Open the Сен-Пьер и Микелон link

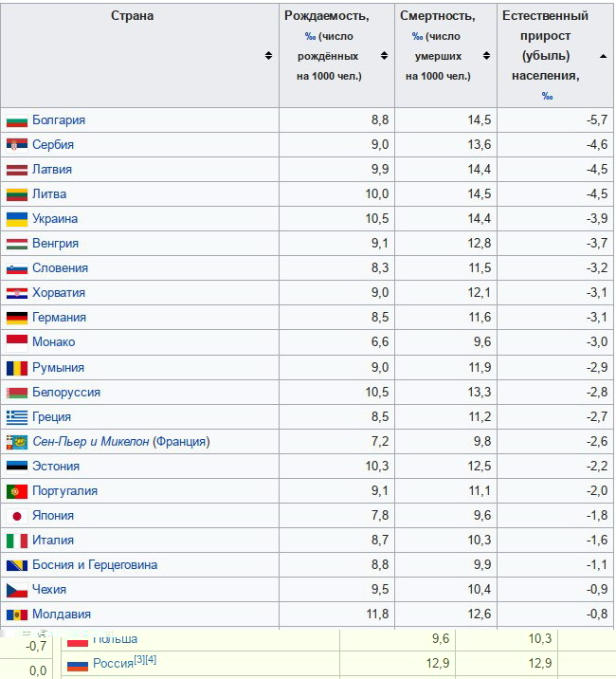91,442
